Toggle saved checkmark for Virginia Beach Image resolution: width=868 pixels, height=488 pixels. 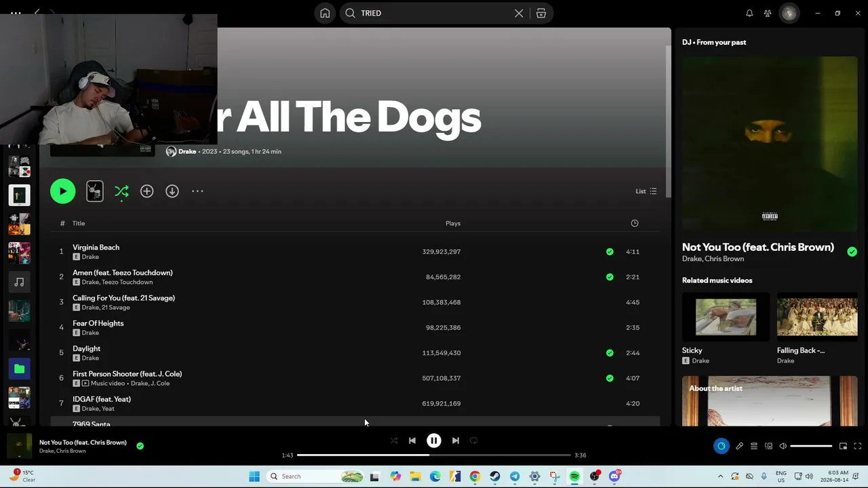610,251
